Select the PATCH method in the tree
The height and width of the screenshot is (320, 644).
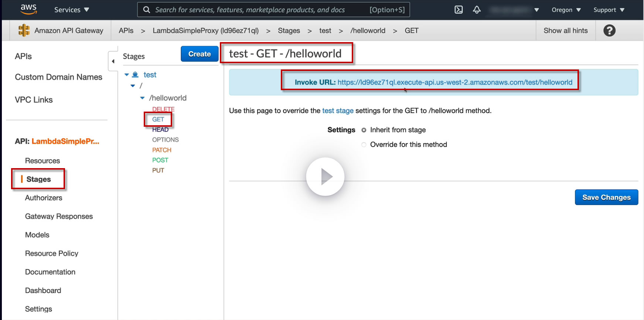pos(162,150)
